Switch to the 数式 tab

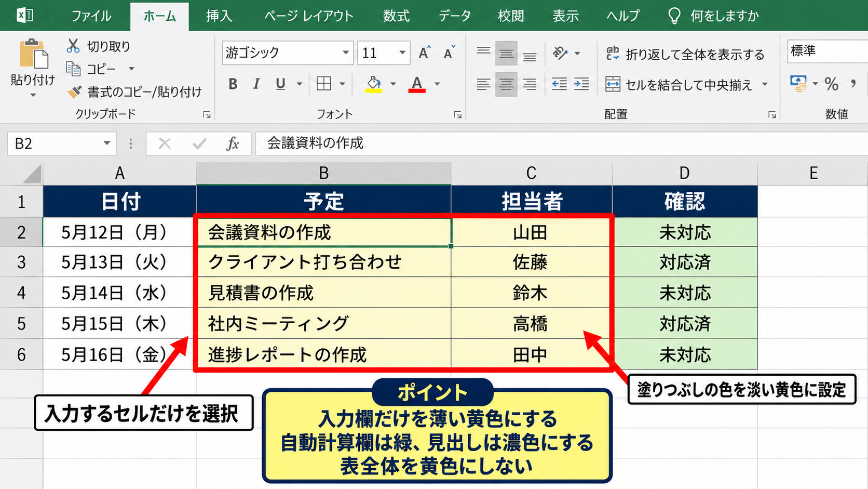396,16
